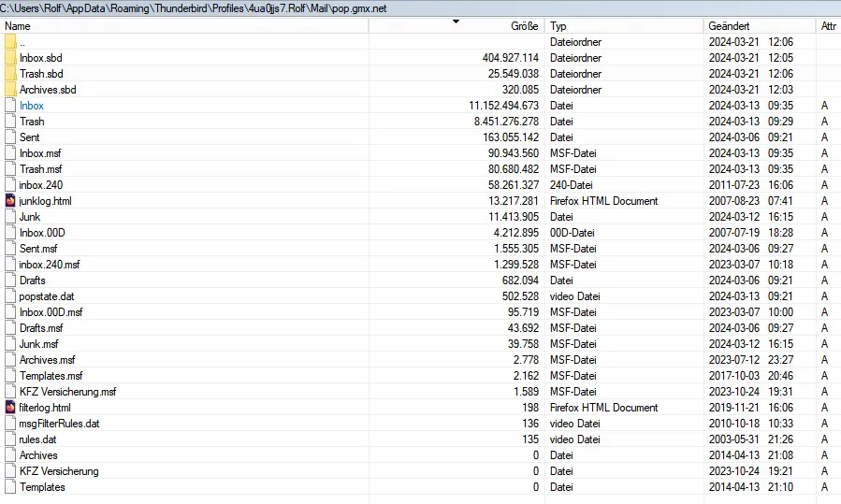Click the size value 13.217.281

click(513, 201)
